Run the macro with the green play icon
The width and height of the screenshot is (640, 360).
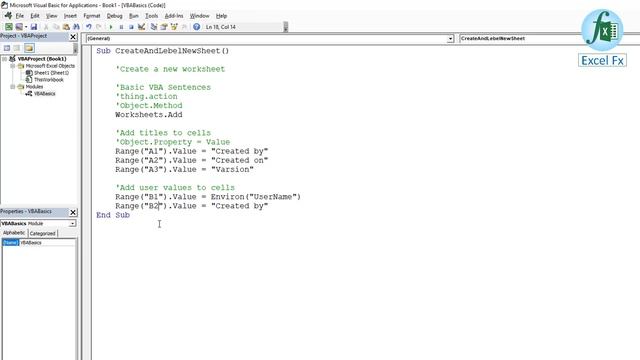tap(111, 27)
